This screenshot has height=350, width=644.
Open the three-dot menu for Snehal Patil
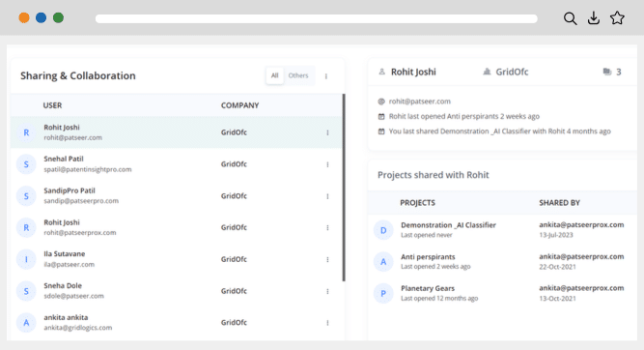pyautogui.click(x=327, y=164)
